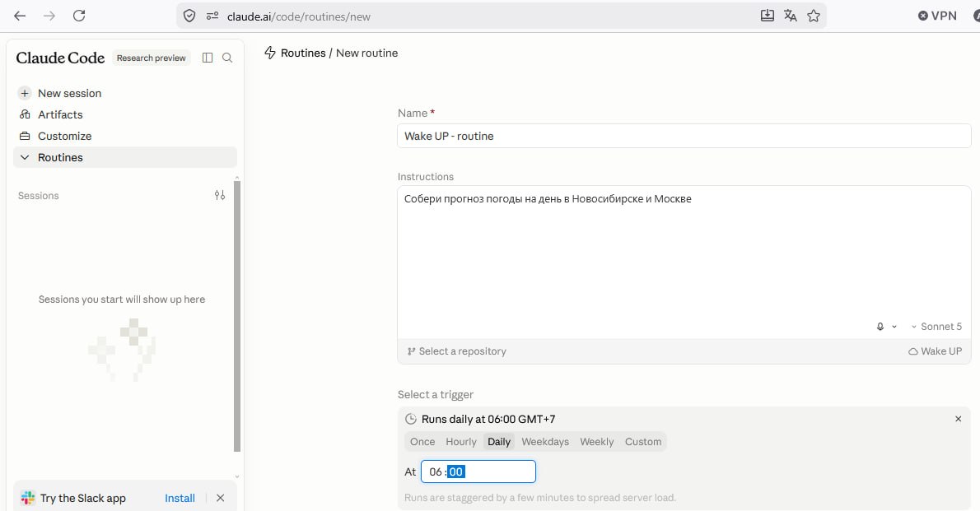980x511 pixels.
Task: Install the Slack app
Action: pyautogui.click(x=180, y=498)
